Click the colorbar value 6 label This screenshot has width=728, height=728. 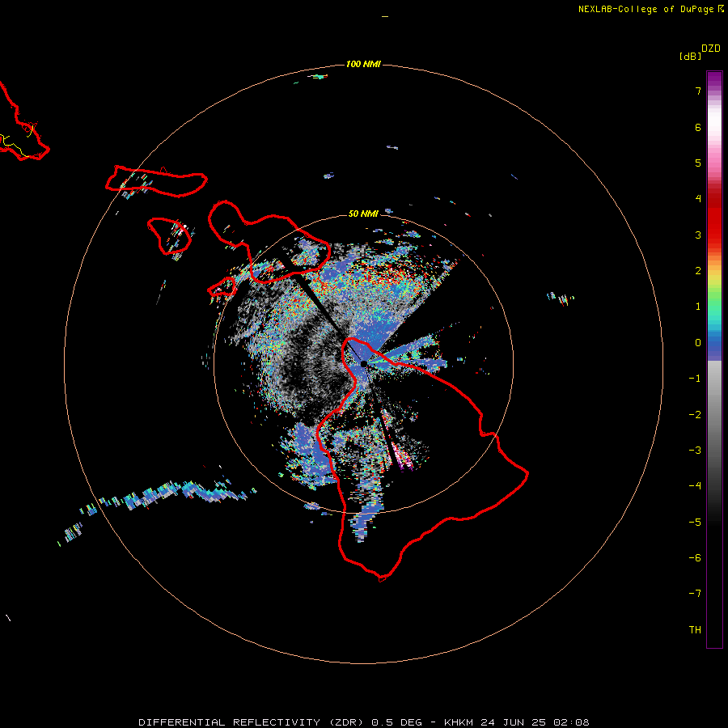[698, 127]
